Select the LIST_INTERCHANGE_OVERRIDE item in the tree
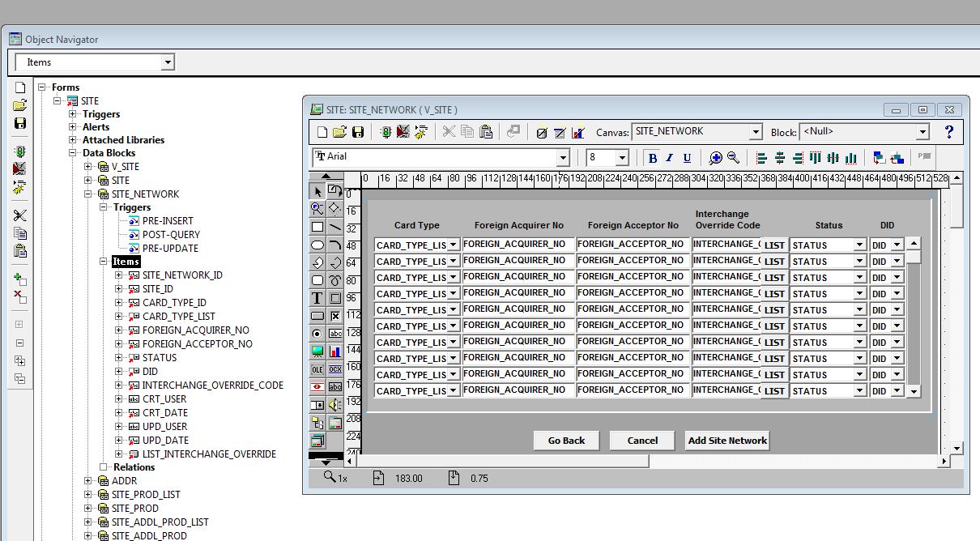This screenshot has height=541, width=980. pyautogui.click(x=209, y=454)
